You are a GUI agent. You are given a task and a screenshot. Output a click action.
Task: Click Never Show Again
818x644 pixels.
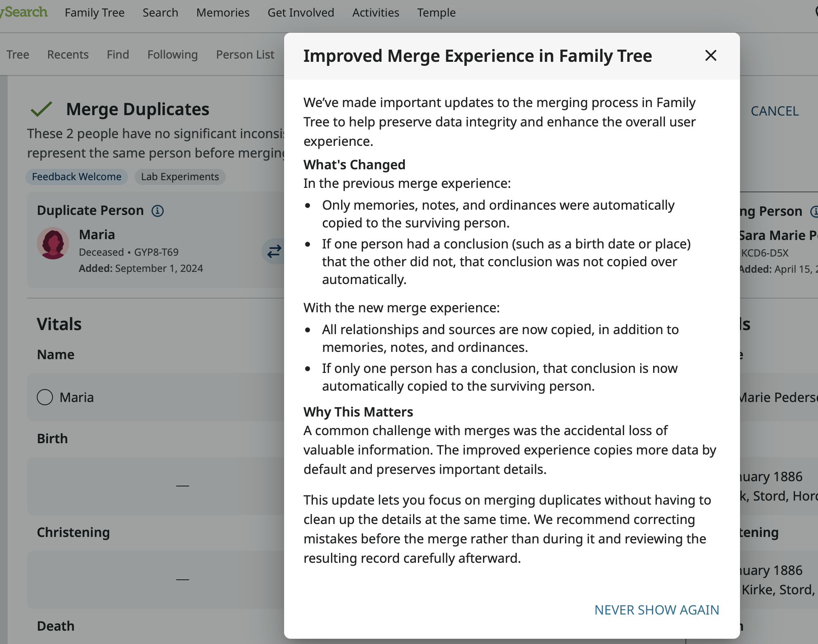(x=656, y=610)
